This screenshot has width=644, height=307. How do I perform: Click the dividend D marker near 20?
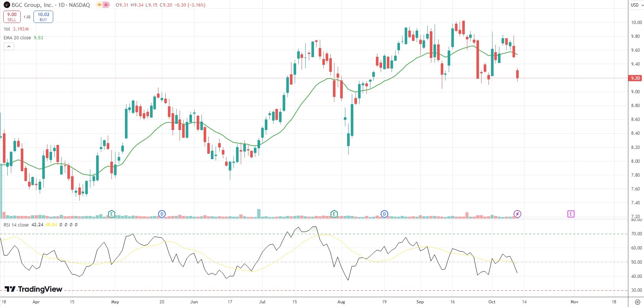pyautogui.click(x=162, y=214)
